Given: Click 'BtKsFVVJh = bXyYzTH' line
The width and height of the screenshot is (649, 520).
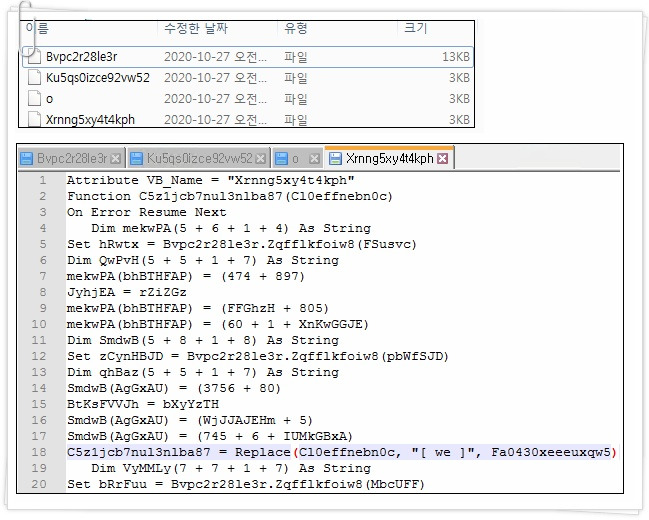Looking at the screenshot, I should tap(143, 404).
